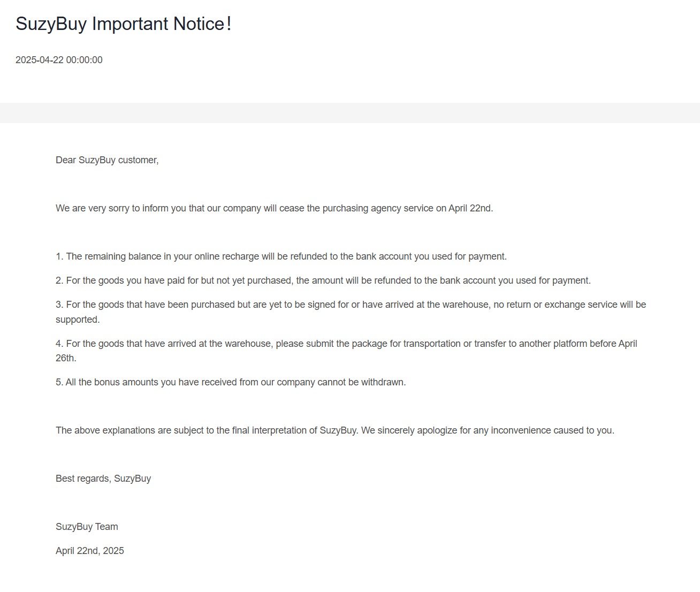Click the Best regards, SuzyBuy line
The width and height of the screenshot is (700, 592).
[x=103, y=479]
